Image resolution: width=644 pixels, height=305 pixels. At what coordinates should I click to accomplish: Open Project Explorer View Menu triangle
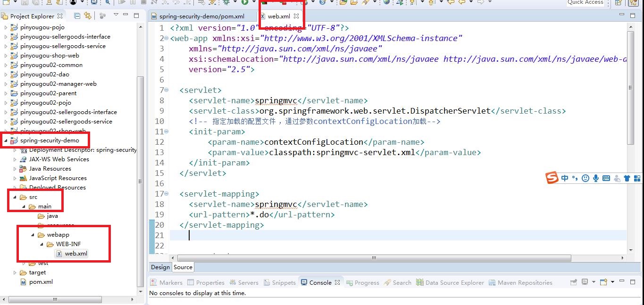tap(116, 15)
